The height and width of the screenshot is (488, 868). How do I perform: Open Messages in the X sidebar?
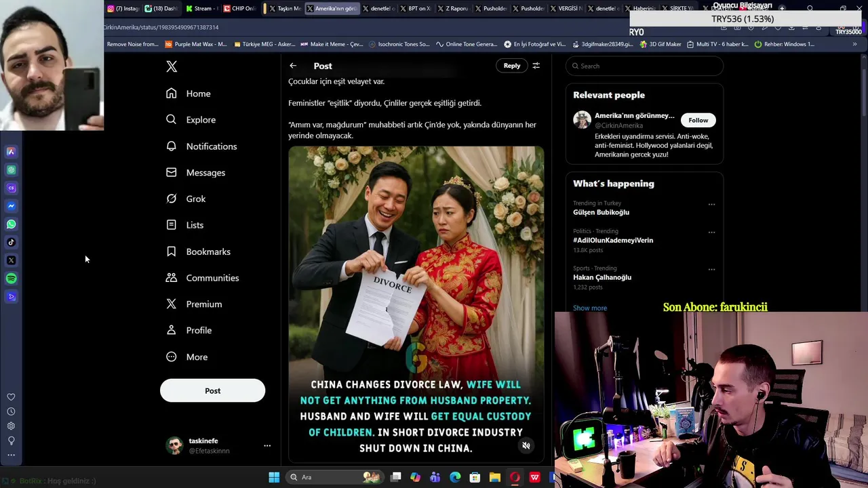click(x=195, y=173)
